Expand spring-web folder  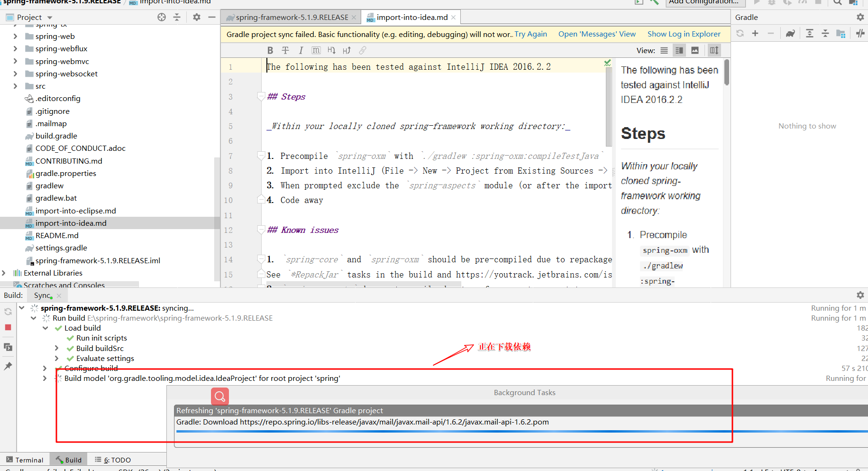(15, 36)
